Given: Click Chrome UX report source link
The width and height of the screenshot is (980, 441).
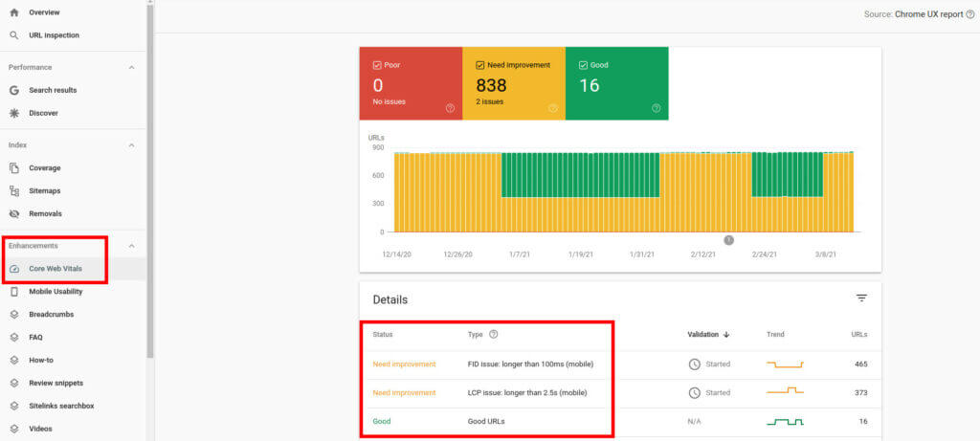Looking at the screenshot, I should click(x=928, y=14).
